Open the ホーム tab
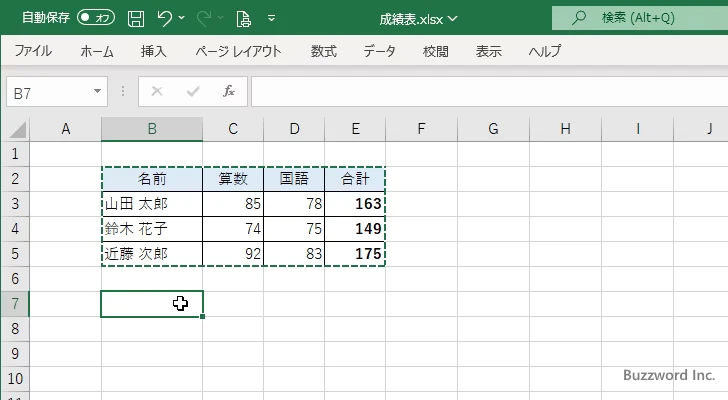Screen dimensions: 728x400 [x=97, y=51]
